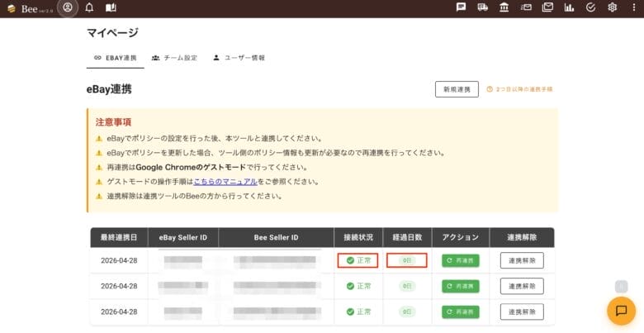This screenshot has width=644, height=333.
Task: Switch to the チーム設定 tab
Action: [174, 58]
